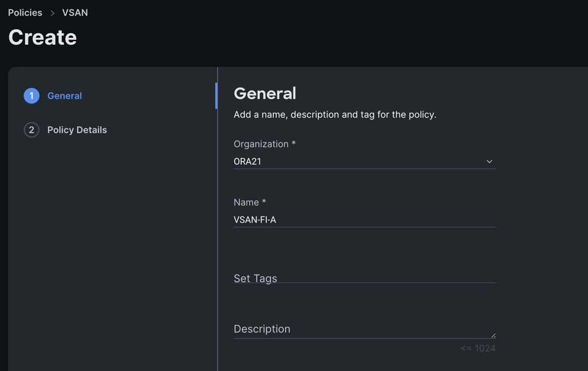Click the step 2 circle icon
Screen dimensions: 588x371
coord(32,130)
